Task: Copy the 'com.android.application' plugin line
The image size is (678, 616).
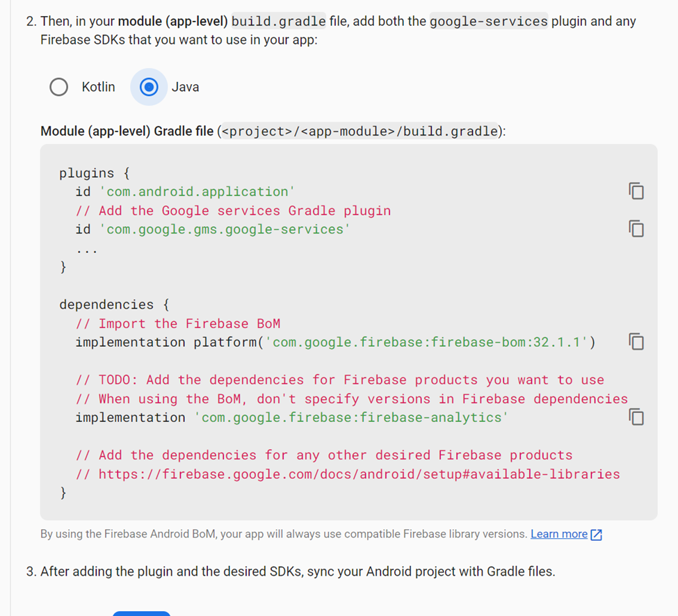Action: (x=636, y=191)
